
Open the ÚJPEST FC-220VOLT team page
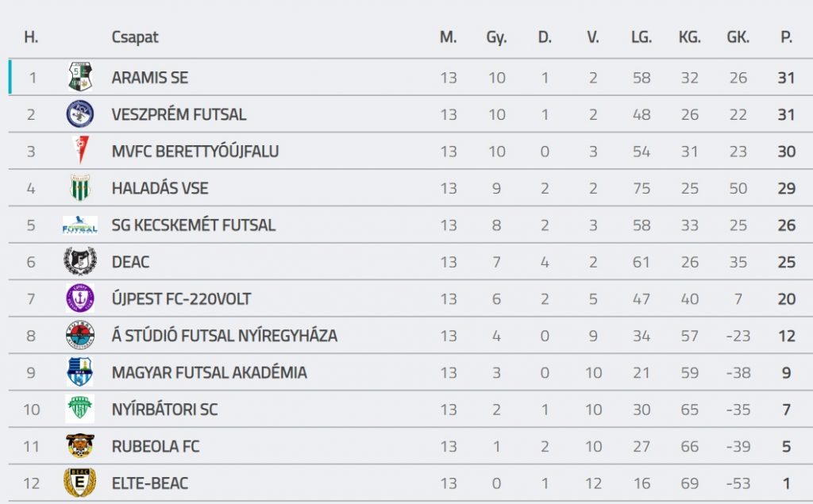pos(181,299)
